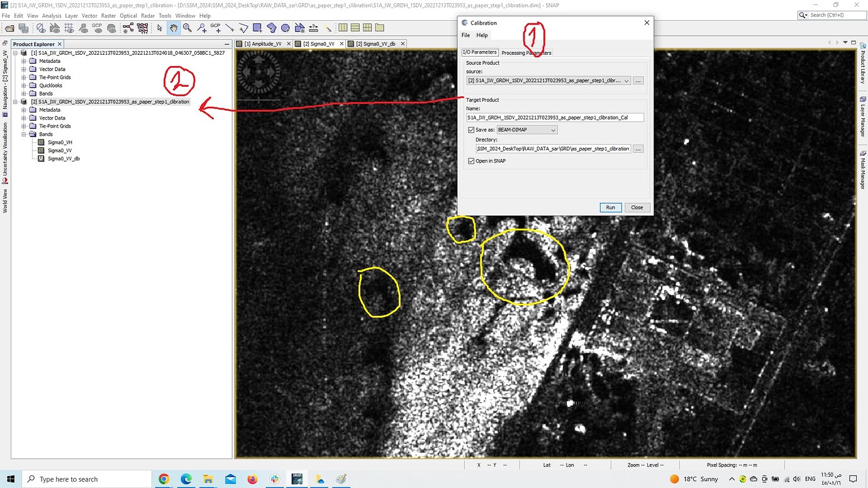This screenshot has height=488, width=868.
Task: Collapse the Bands folder of the calibrated product
Action: (x=23, y=134)
